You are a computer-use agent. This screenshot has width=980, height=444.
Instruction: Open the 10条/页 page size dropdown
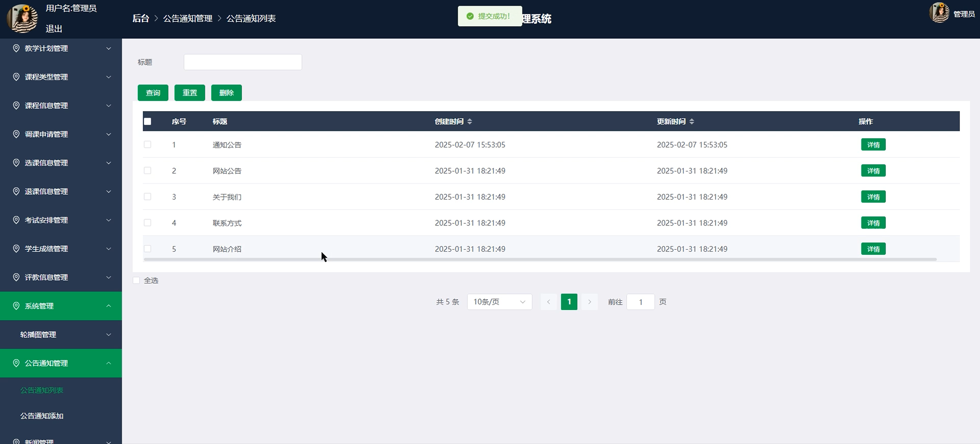pyautogui.click(x=499, y=302)
